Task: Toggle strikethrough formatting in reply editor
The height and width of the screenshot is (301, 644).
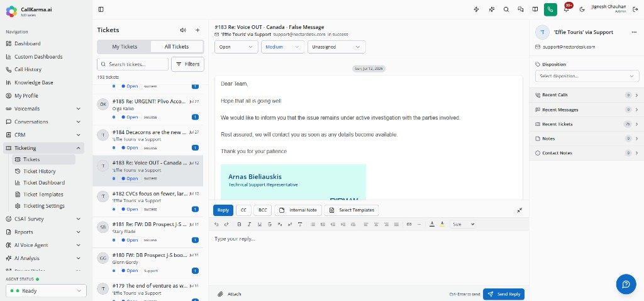Action: [x=269, y=225]
